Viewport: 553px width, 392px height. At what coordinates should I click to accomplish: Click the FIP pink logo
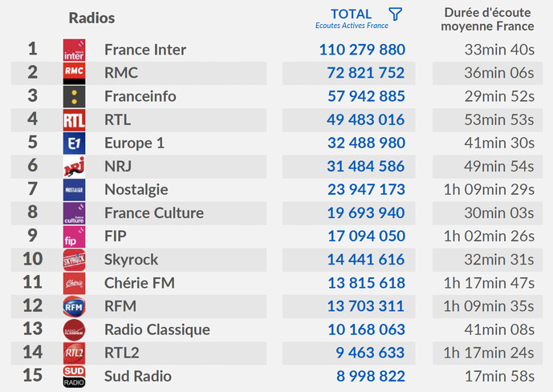coord(74,236)
